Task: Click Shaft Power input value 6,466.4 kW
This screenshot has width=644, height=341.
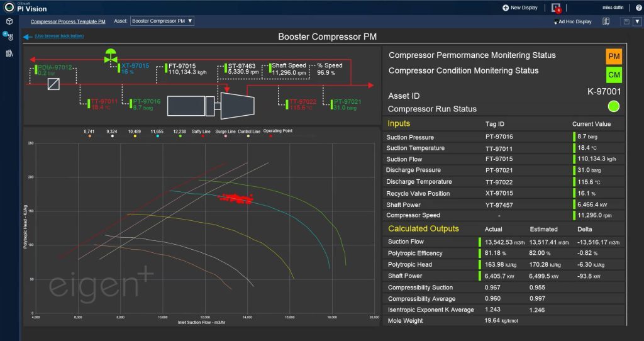Action: [x=592, y=204]
